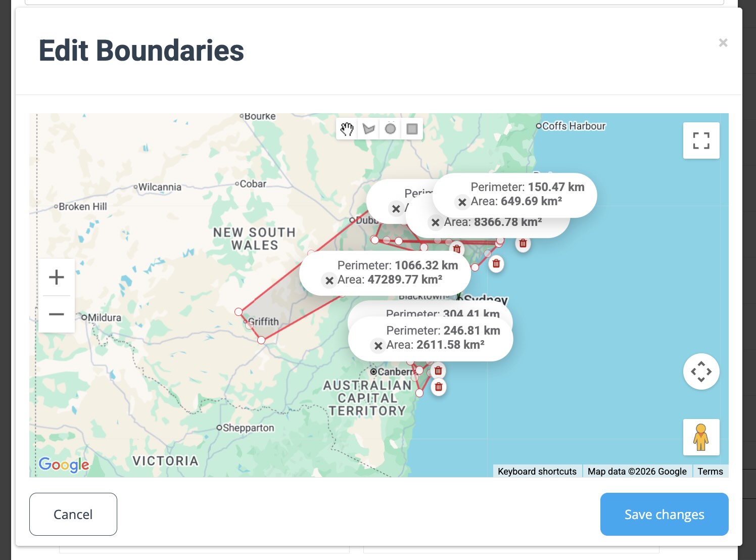This screenshot has height=560, width=756.
Task: Select the polygon drawing tool
Action: [x=368, y=129]
